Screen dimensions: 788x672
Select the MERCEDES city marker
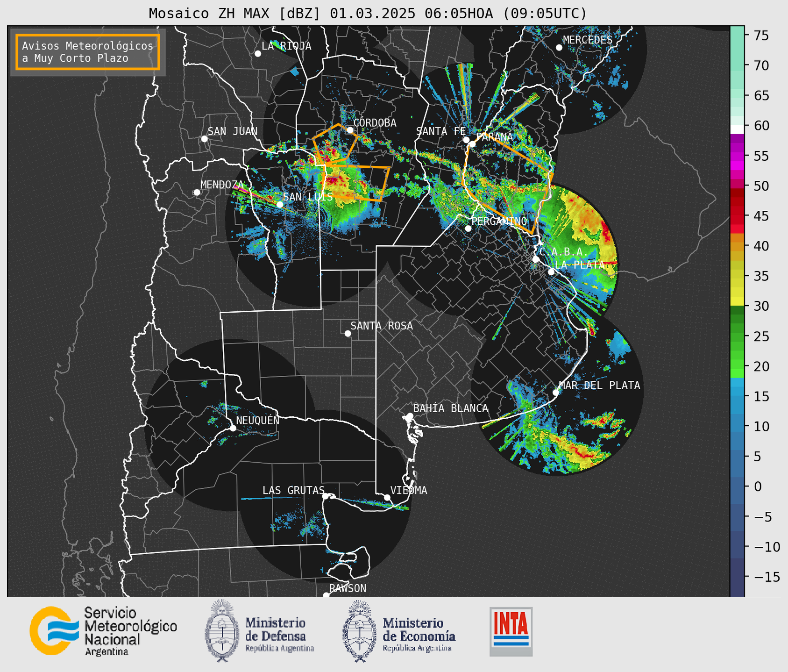pos(559,48)
